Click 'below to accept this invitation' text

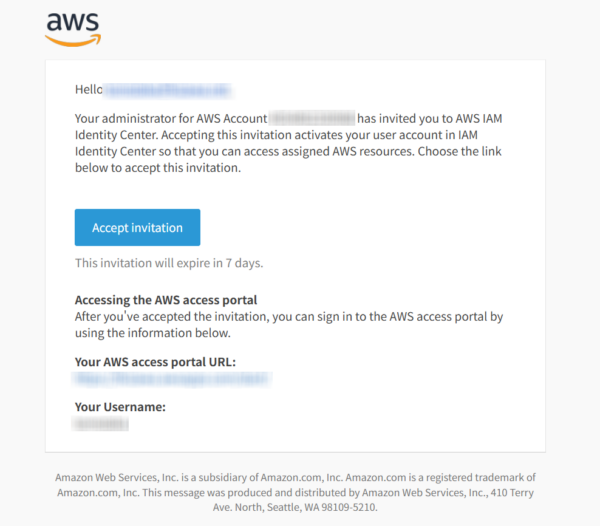[158, 168]
